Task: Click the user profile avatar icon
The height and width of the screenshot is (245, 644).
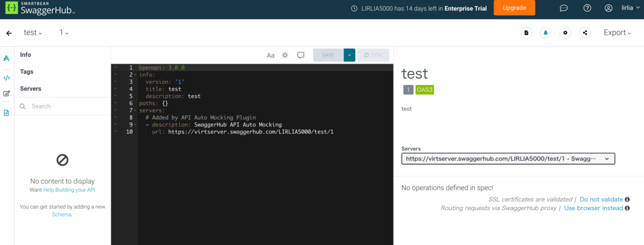Action: (x=609, y=8)
